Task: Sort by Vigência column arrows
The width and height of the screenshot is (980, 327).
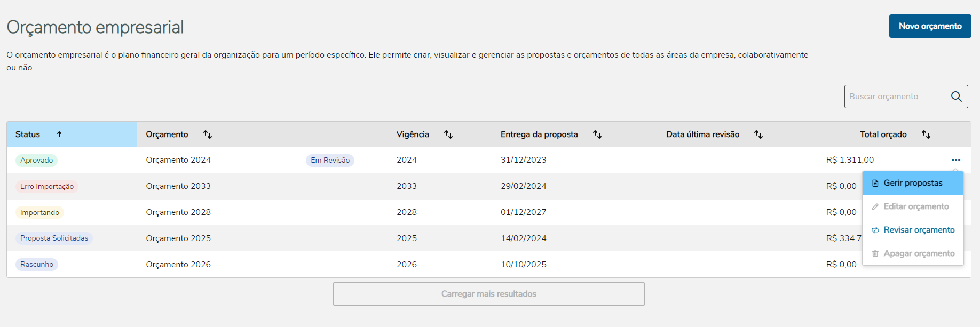Action: 448,134
